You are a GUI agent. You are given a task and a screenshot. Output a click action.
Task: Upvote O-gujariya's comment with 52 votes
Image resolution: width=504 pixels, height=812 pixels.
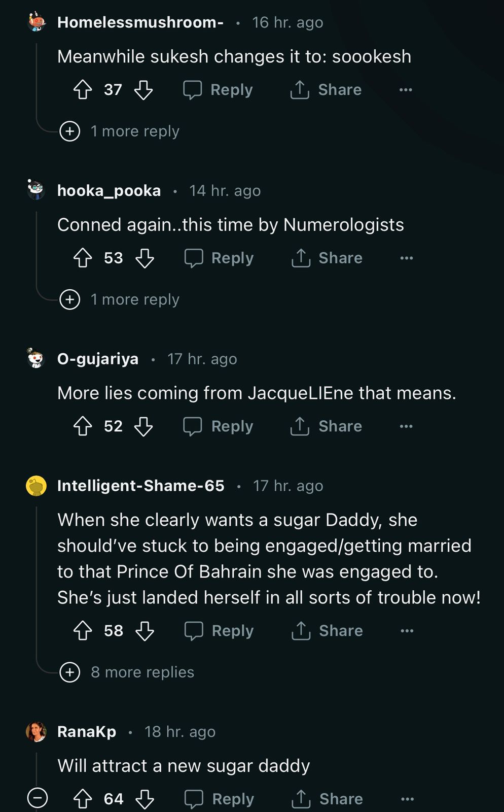click(x=83, y=426)
